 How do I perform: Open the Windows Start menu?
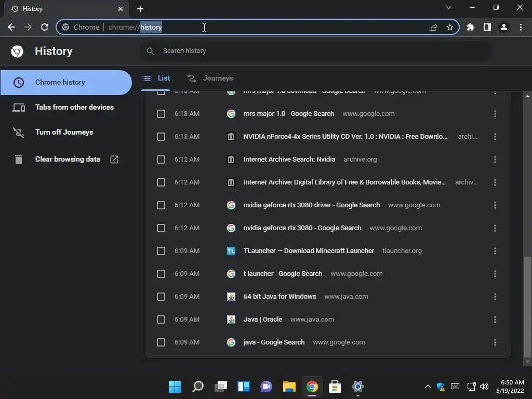coord(175,387)
